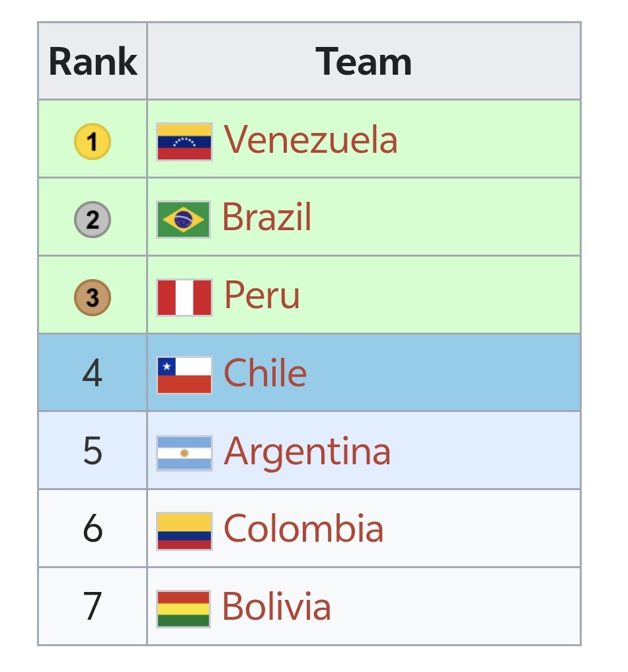Click the gold first-place medal icon
628x672 pixels.
(x=93, y=142)
